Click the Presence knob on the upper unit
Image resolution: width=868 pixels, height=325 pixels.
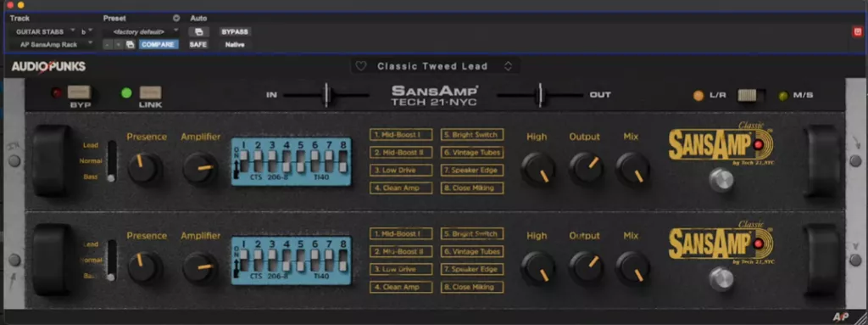pos(145,168)
